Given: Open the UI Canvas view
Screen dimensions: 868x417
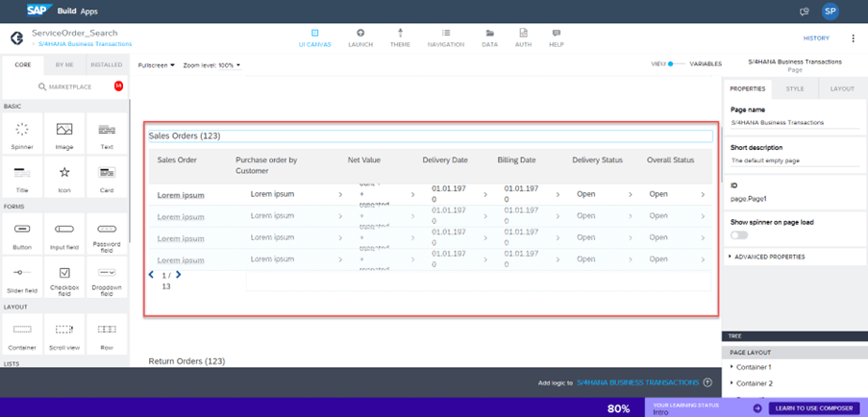Looking at the screenshot, I should coord(314,38).
